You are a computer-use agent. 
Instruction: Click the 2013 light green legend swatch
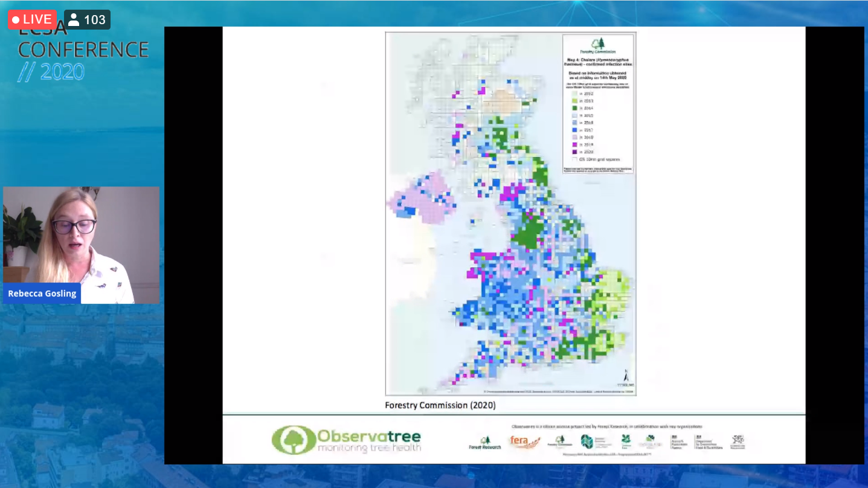tap(574, 101)
